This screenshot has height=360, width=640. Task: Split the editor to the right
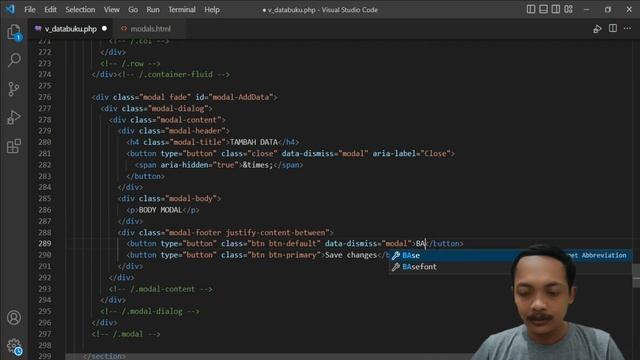coord(613,29)
